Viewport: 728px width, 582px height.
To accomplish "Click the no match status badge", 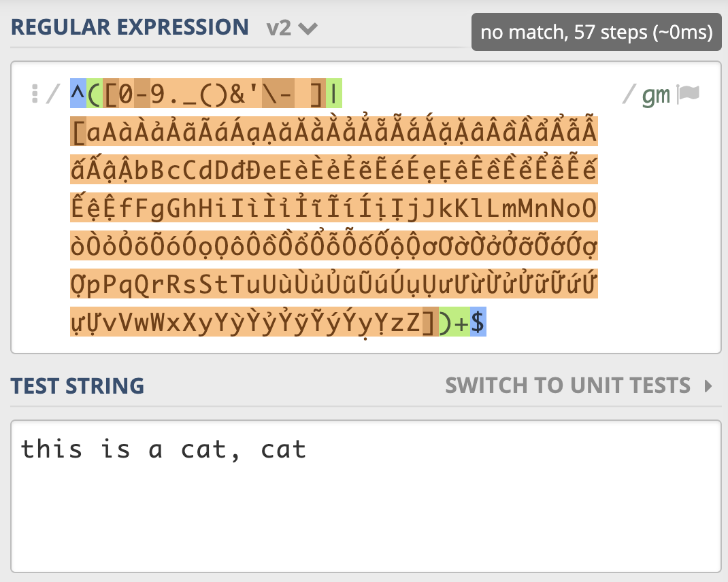I will tap(596, 32).
